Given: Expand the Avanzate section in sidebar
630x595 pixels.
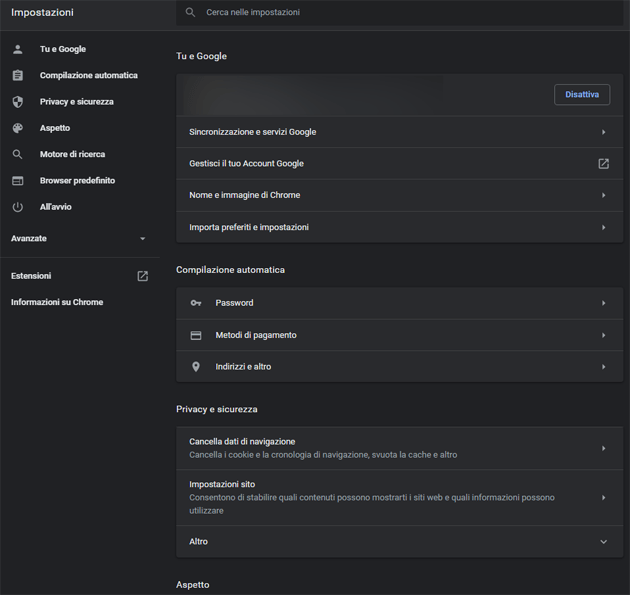Looking at the screenshot, I should coord(142,239).
